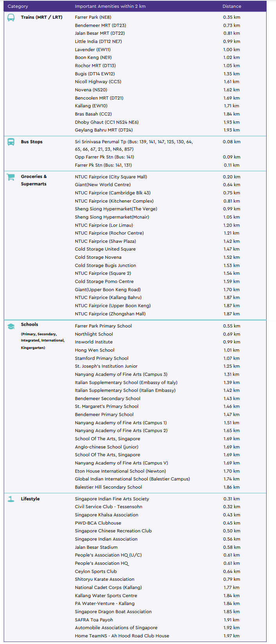This screenshot has height=644, width=276.
Task: Click the golf flag icon beside Lifestyle
Action: coord(11,499)
